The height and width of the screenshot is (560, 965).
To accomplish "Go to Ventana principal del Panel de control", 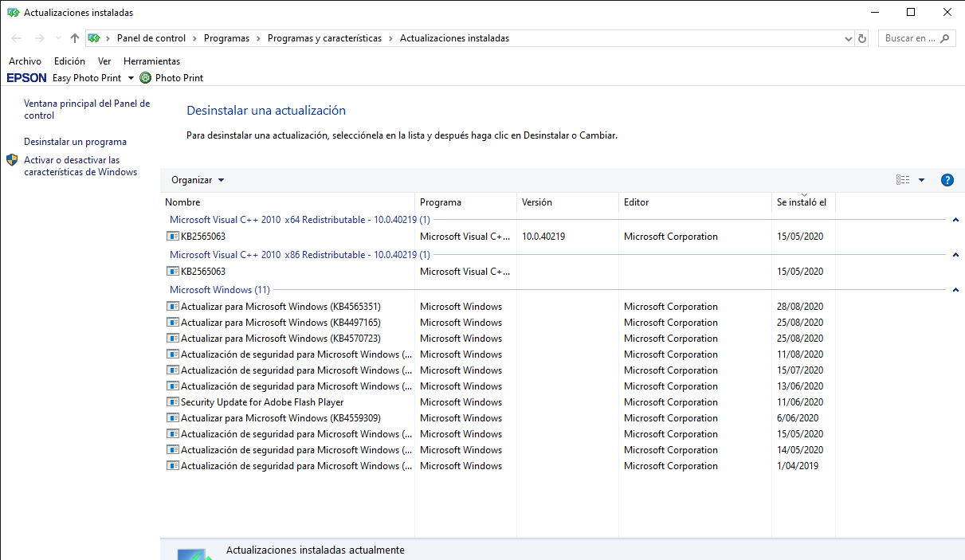I will click(x=87, y=109).
